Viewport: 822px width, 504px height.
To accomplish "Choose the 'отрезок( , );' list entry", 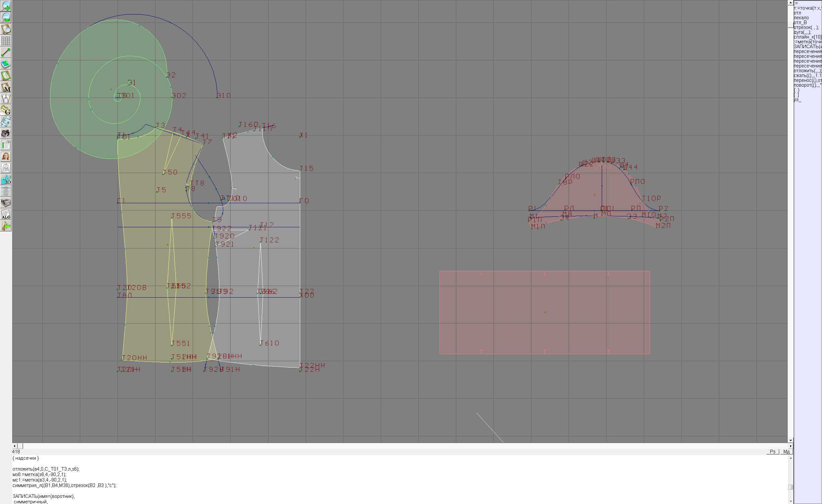I will pos(805,27).
